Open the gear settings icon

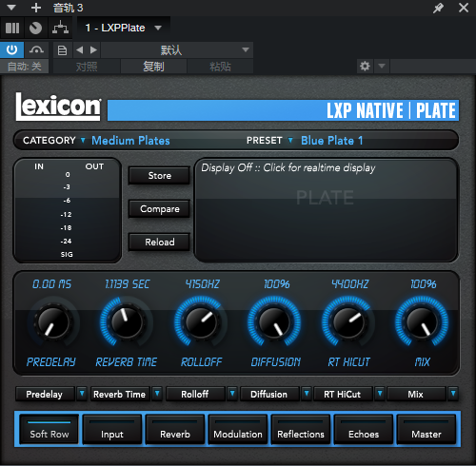pos(365,66)
